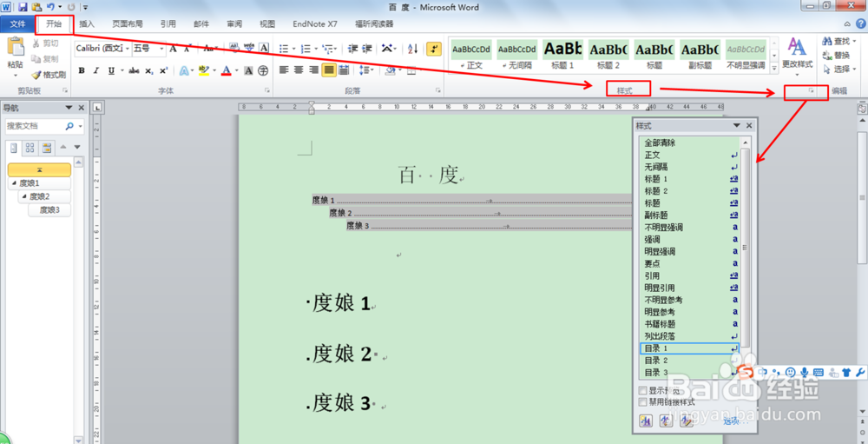Image resolution: width=868 pixels, height=444 pixels.
Task: Click 查找 in editing group
Action: (x=837, y=41)
